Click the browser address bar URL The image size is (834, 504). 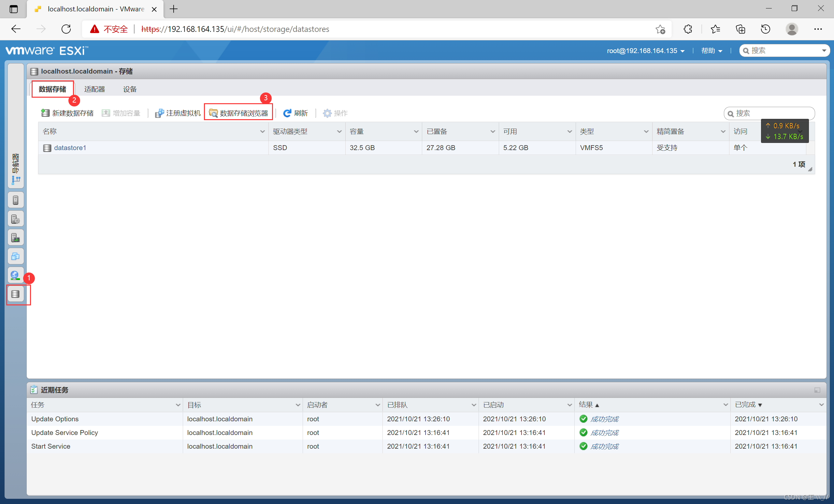(x=235, y=29)
